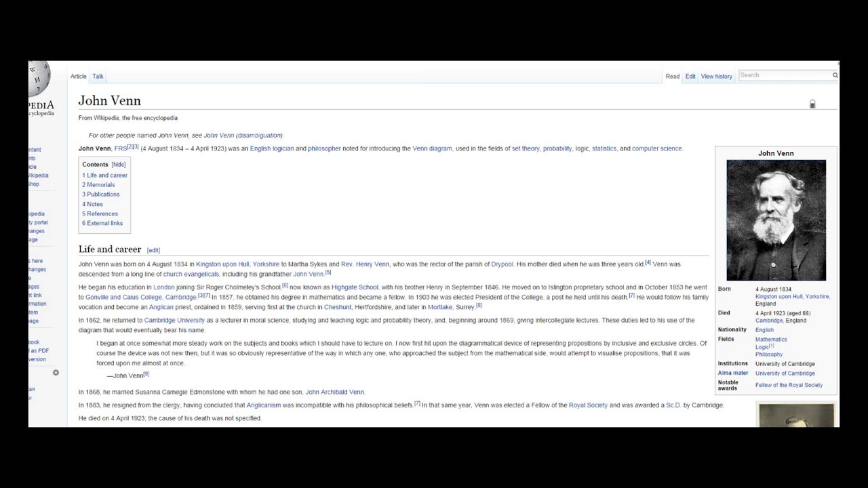This screenshot has width=868, height=488.
Task: Follow the 'logician' link
Action: [283, 149]
